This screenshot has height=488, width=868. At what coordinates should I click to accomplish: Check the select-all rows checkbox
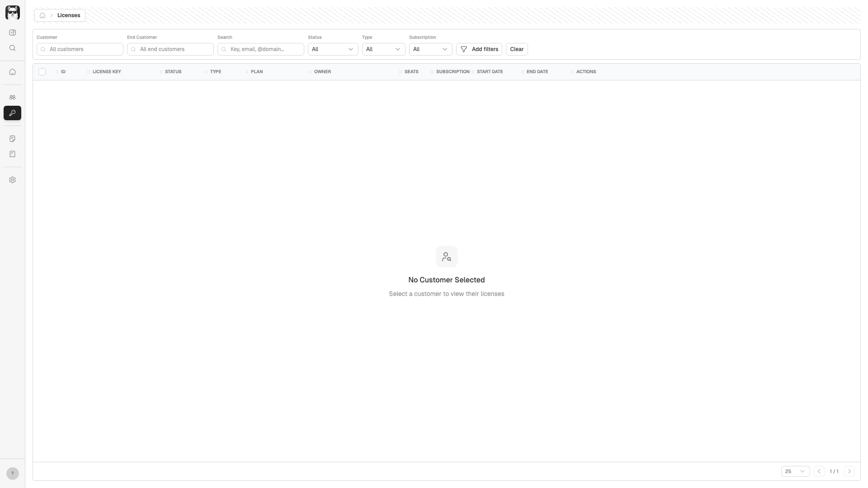click(x=42, y=72)
